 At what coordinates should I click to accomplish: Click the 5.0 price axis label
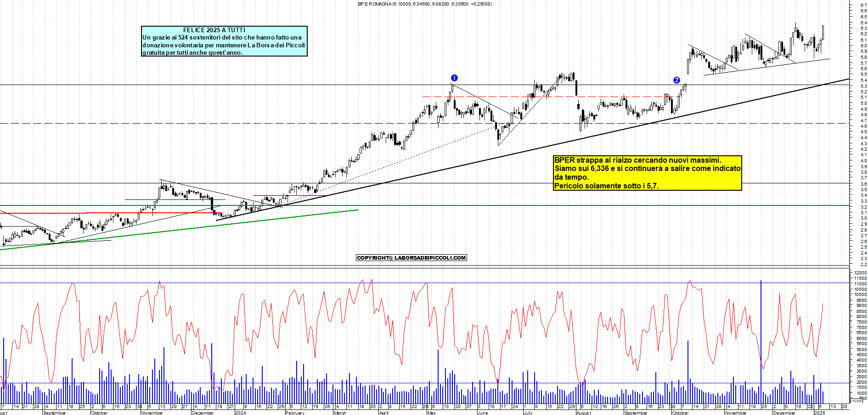pyautogui.click(x=863, y=103)
